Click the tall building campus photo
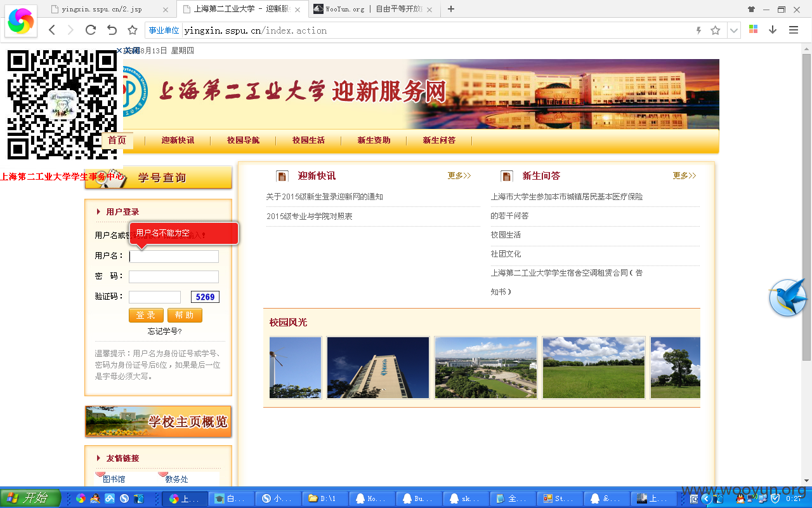Viewport: 812px width, 508px height. 378,368
